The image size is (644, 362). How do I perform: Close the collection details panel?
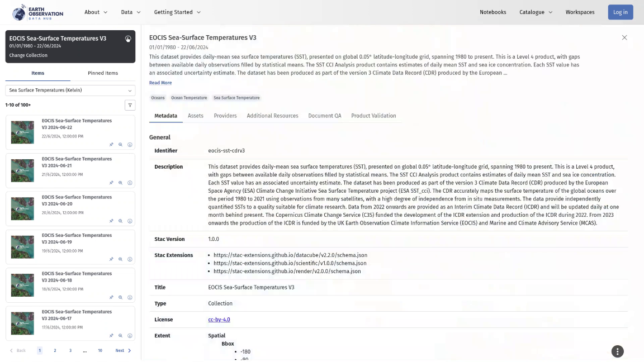click(624, 37)
